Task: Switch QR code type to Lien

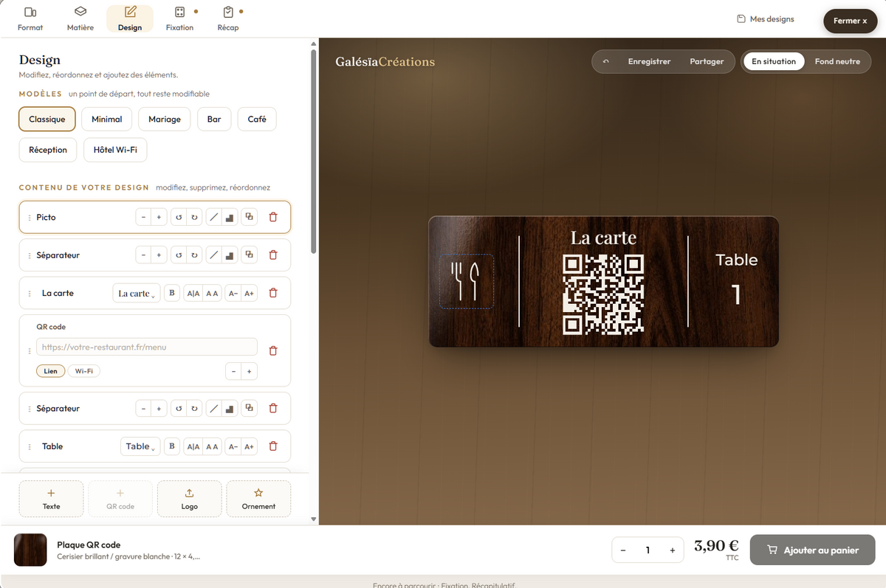Action: click(x=50, y=371)
